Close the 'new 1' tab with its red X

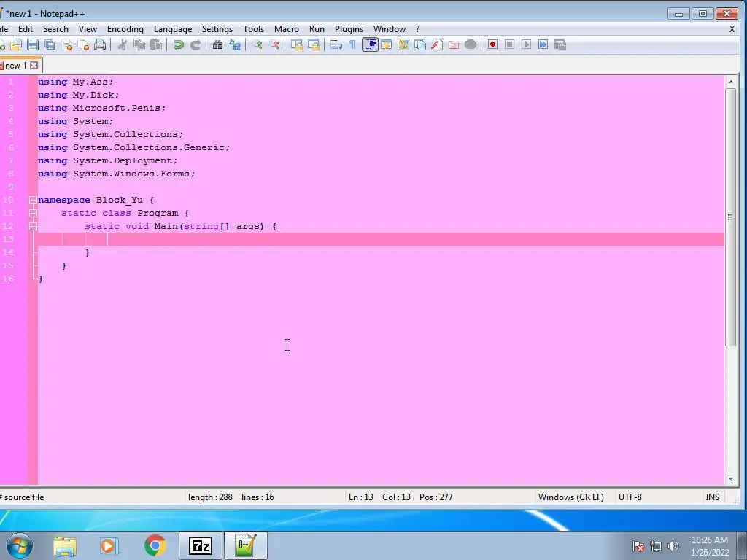tap(34, 65)
